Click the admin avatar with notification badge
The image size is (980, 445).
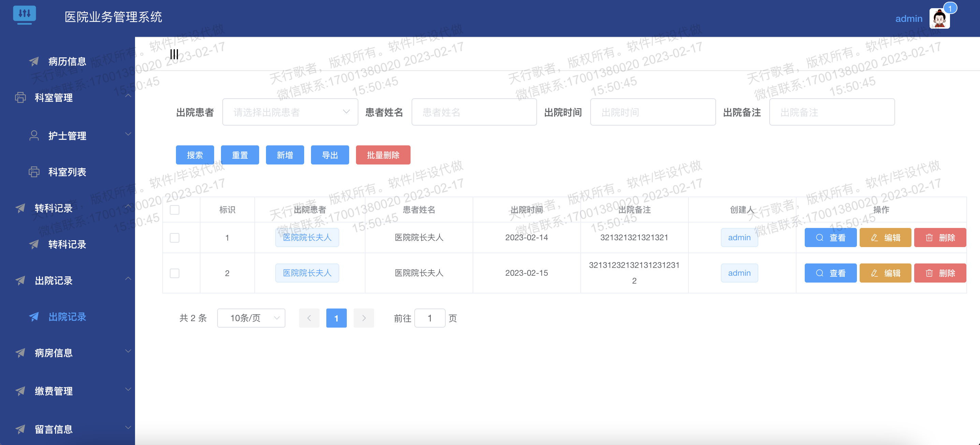[x=940, y=18]
